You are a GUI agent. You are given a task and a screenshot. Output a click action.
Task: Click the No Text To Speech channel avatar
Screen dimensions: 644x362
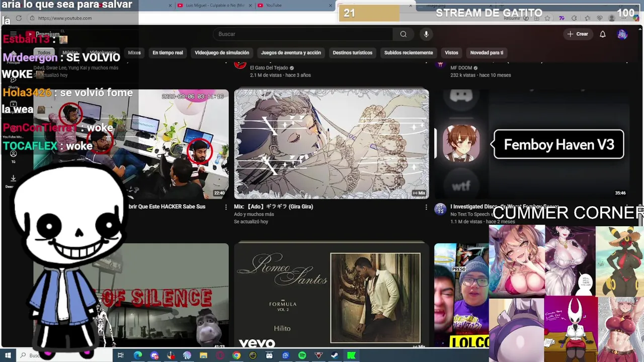(x=440, y=209)
